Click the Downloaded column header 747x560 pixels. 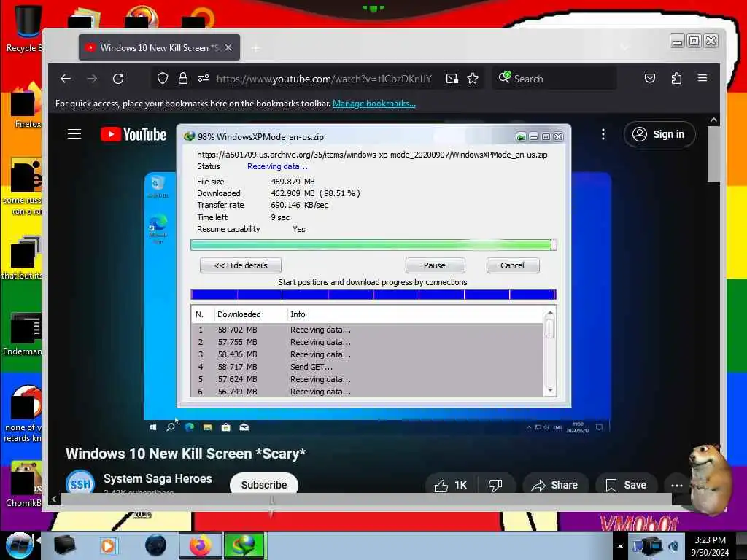(250, 314)
